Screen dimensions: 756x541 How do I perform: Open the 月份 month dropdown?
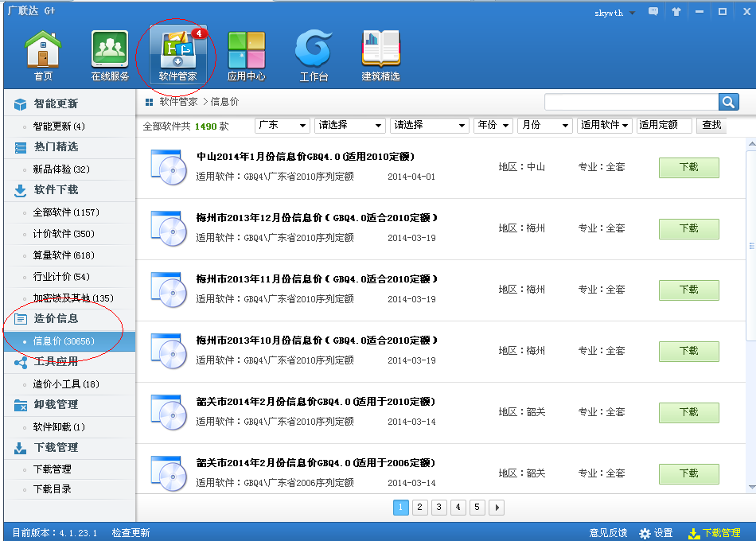click(x=545, y=126)
